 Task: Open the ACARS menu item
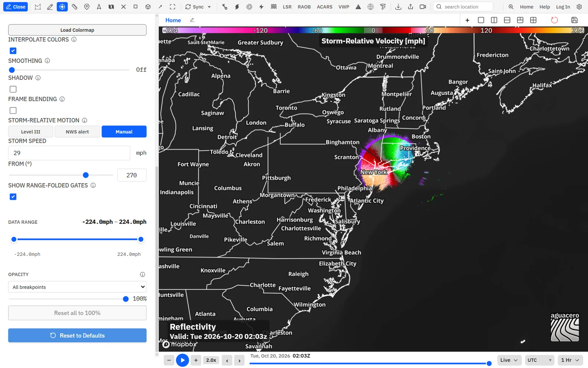coord(325,7)
